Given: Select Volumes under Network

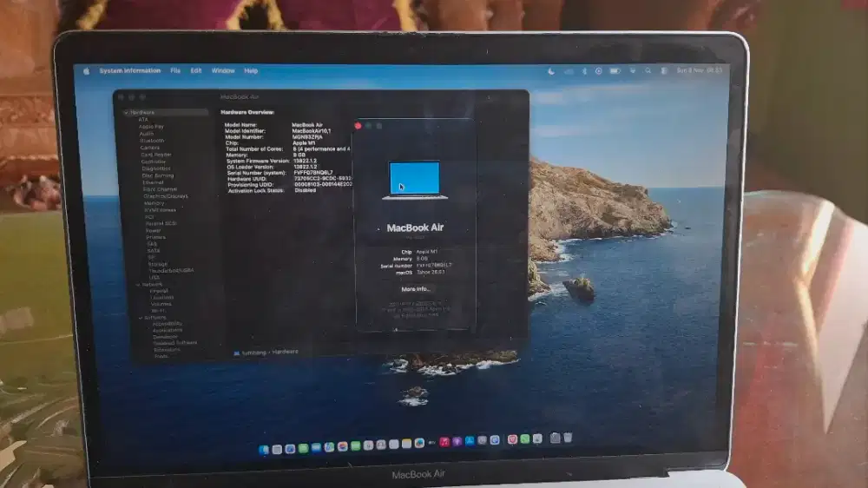Looking at the screenshot, I should [161, 304].
